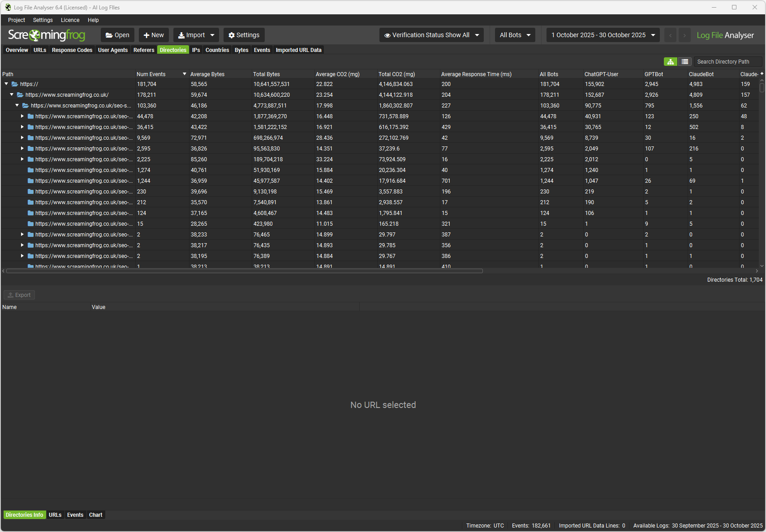This screenshot has width=766, height=532.
Task: Open Settings with the gear button
Action: click(244, 35)
